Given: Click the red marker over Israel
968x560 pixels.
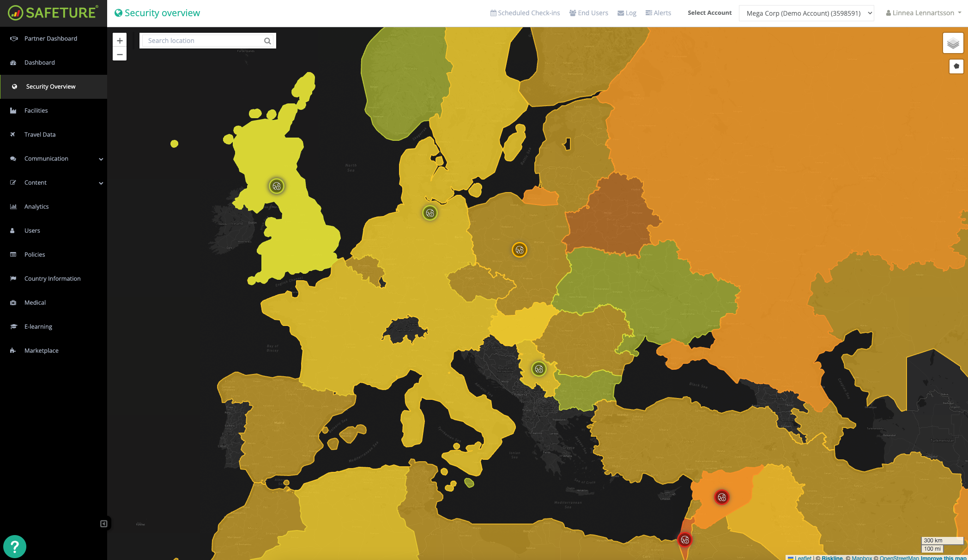Looking at the screenshot, I should [685, 540].
